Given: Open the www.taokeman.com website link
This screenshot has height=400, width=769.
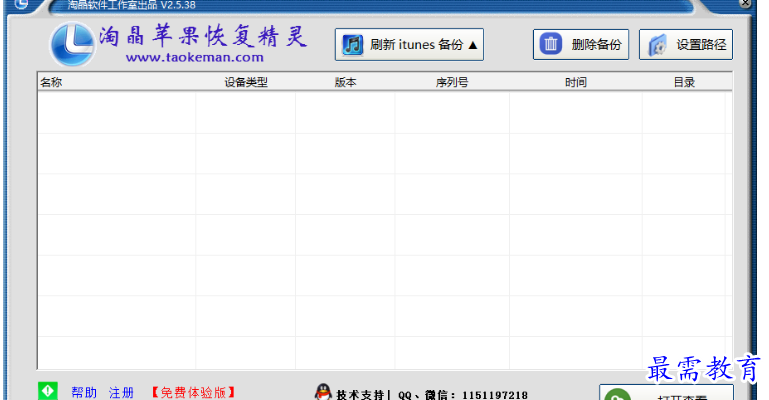Looking at the screenshot, I should pos(195,57).
